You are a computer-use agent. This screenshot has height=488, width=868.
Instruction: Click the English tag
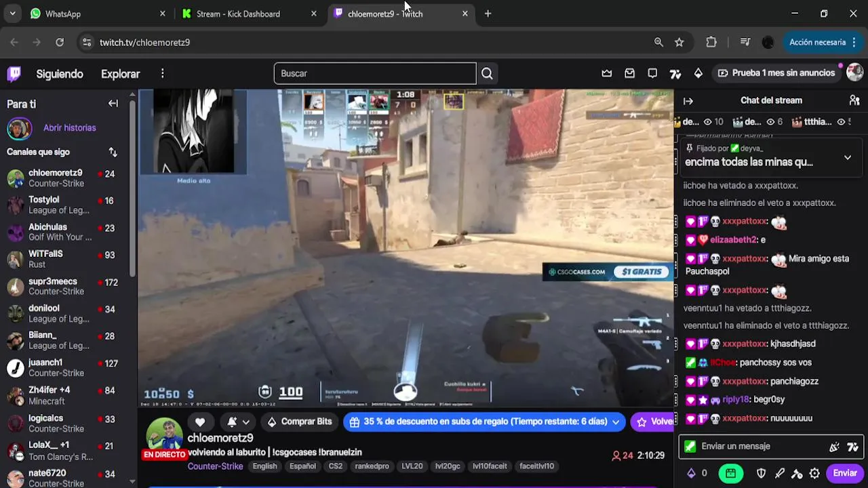pos(264,466)
